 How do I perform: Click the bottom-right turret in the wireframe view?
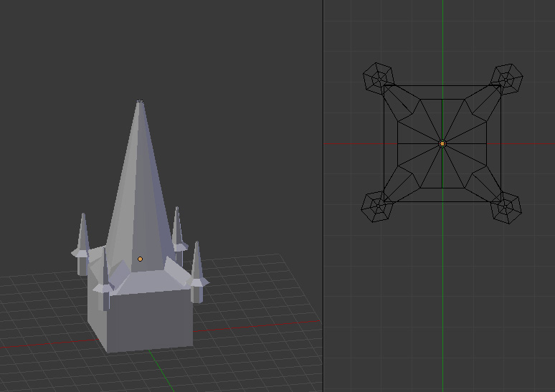[506, 208]
